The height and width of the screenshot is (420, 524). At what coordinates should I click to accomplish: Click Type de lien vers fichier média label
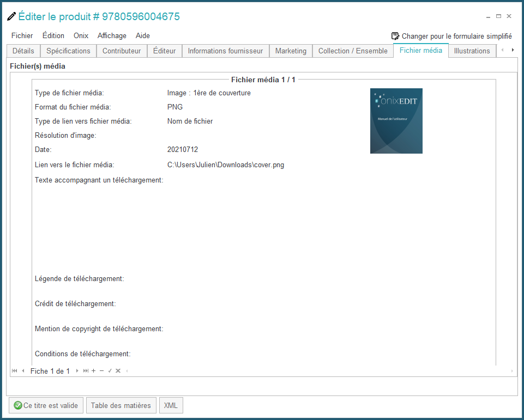(83, 121)
